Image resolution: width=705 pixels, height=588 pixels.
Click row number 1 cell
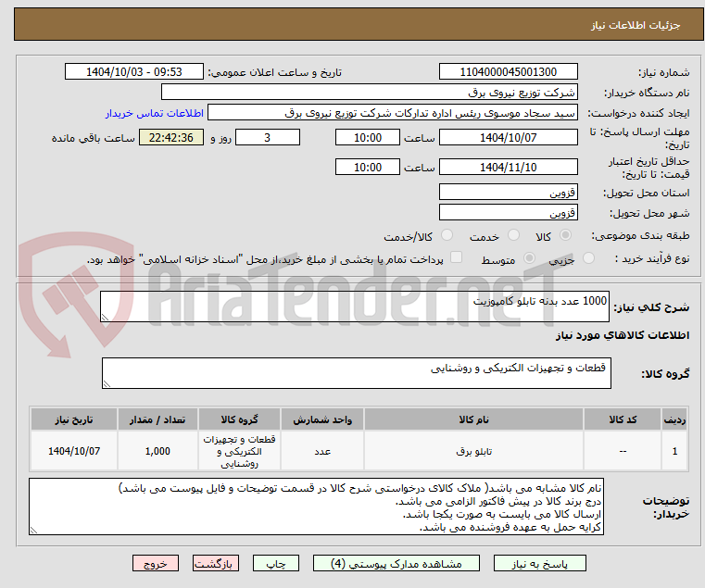[674, 451]
